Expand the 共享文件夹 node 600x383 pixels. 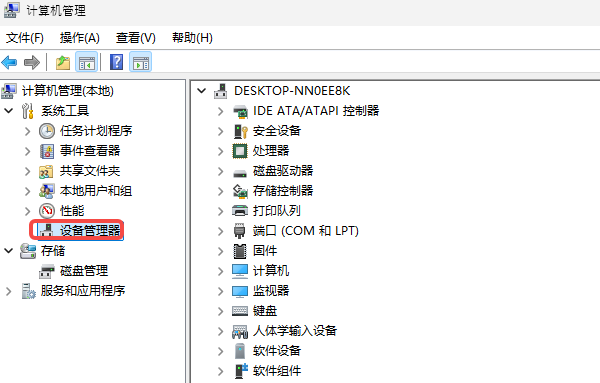(x=28, y=171)
